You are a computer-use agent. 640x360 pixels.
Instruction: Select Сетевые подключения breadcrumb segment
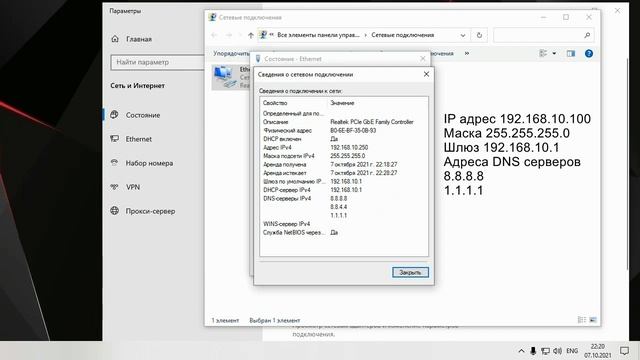tap(402, 35)
